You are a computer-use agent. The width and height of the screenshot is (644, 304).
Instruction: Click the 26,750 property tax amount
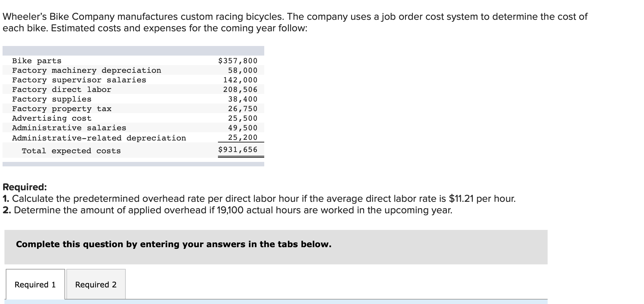[243, 109]
